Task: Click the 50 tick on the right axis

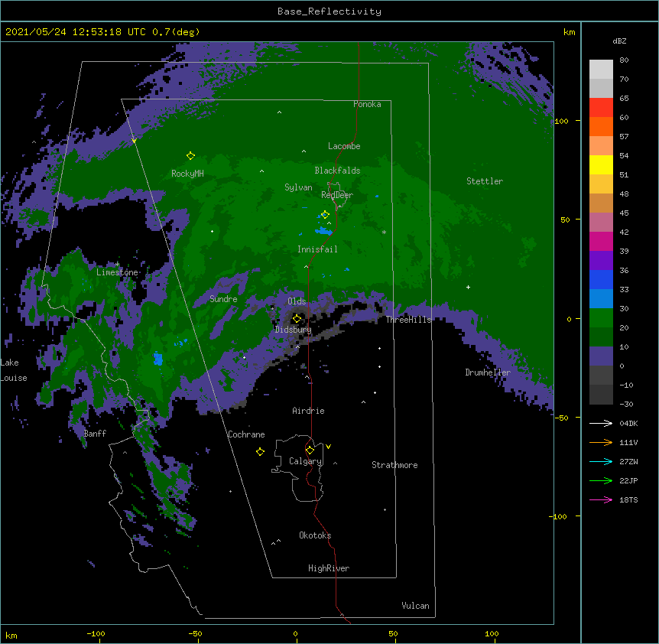Action: pos(565,220)
